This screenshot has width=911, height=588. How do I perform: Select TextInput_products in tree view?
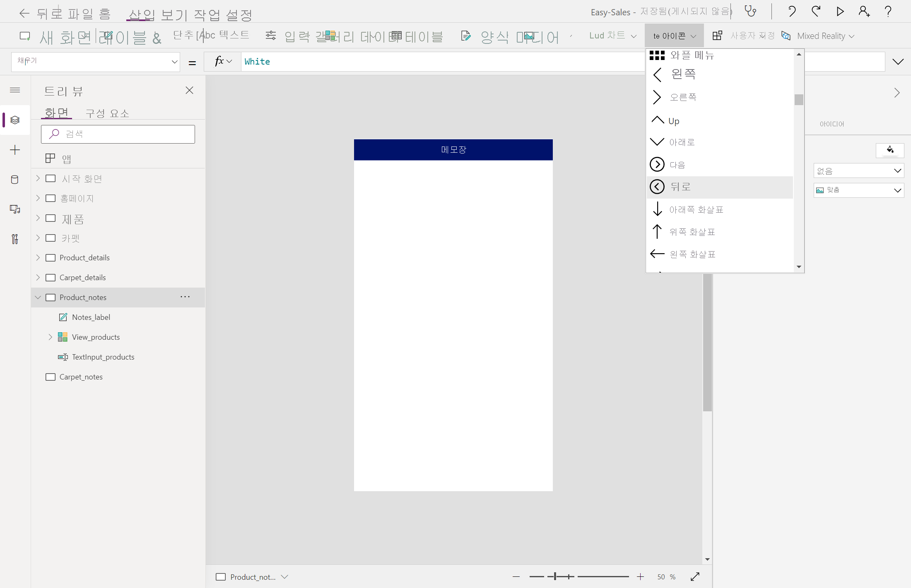click(x=103, y=357)
